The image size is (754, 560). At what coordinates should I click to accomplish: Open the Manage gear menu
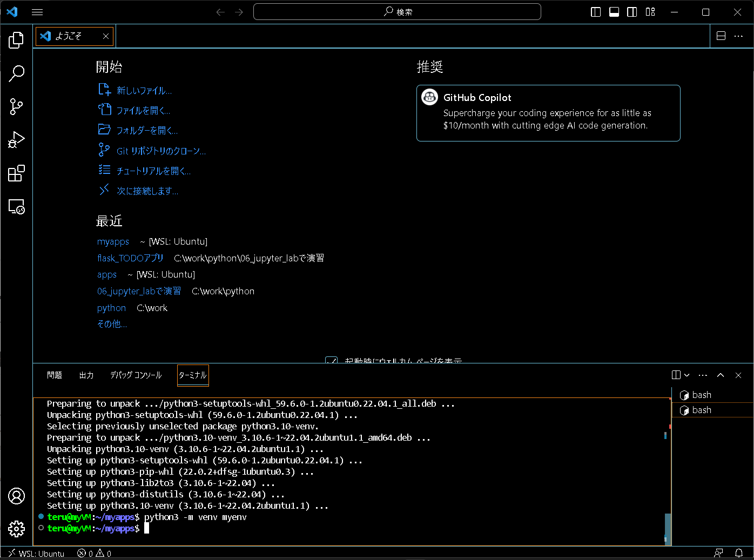coord(16,529)
